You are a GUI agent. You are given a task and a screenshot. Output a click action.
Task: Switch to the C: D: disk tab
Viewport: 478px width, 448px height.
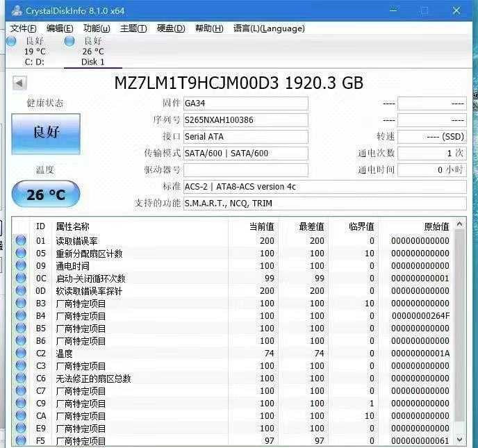tap(34, 51)
